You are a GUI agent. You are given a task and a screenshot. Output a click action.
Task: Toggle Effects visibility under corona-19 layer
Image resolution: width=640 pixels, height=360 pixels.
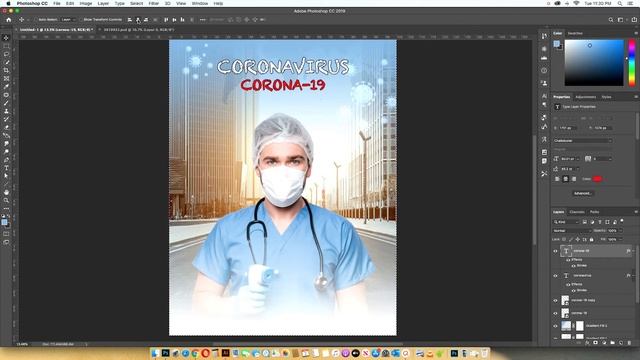568,260
